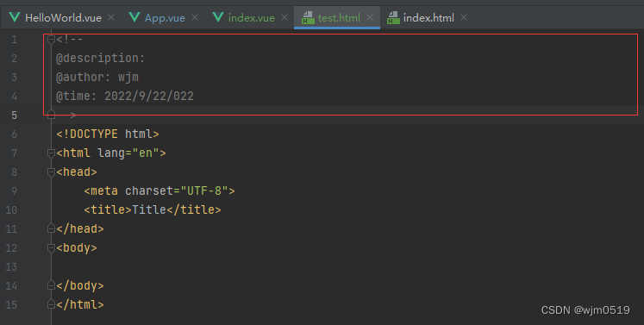
Task: Click the Vue icon on App.vue tab
Action: tap(134, 17)
